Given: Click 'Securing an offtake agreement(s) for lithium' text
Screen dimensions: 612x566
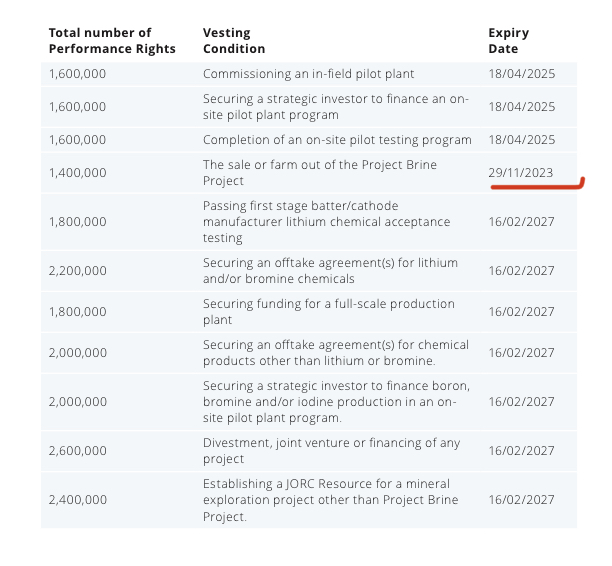Looking at the screenshot, I should click(330, 271).
